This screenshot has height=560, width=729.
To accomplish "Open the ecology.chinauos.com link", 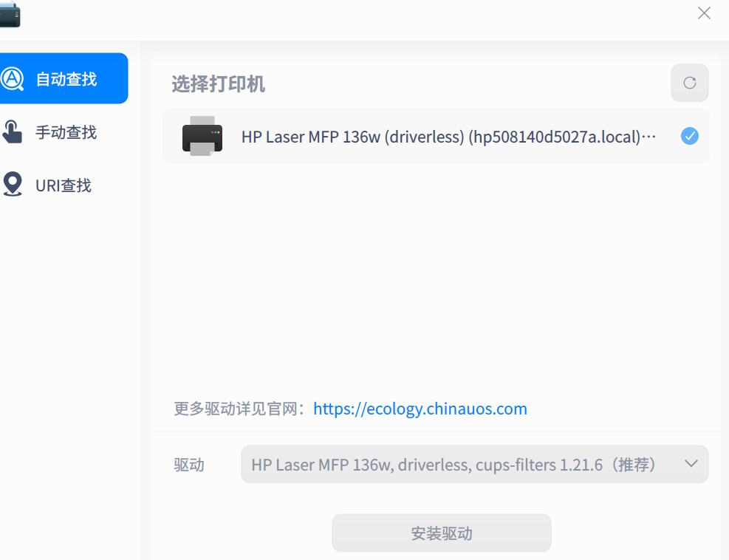I will tap(420, 409).
